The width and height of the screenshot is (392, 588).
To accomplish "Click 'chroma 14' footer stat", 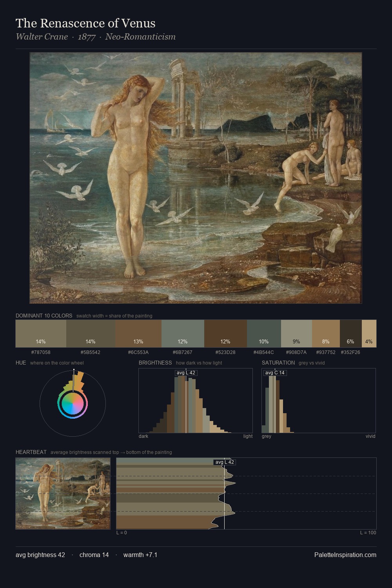I will [x=94, y=555].
